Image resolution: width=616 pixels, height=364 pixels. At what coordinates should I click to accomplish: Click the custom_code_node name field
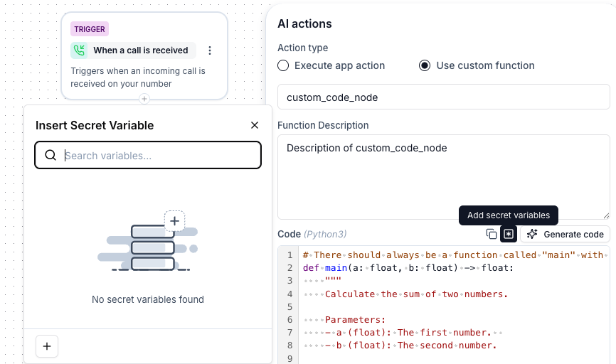443,97
